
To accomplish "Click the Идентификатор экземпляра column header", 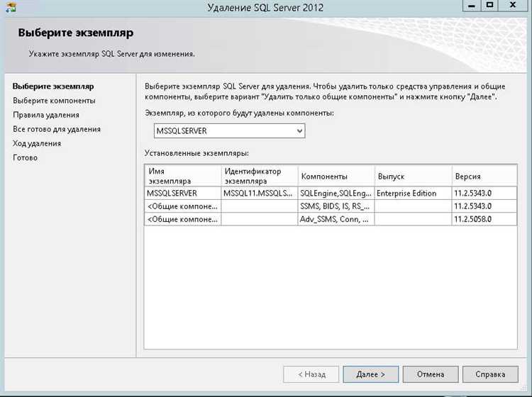I will point(260,176).
